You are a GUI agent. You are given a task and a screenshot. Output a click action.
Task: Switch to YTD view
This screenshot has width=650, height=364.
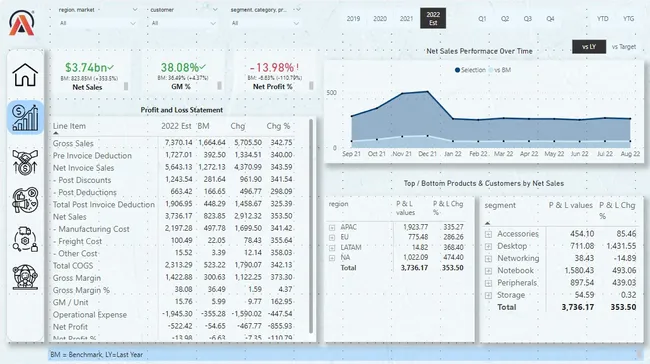click(x=603, y=19)
